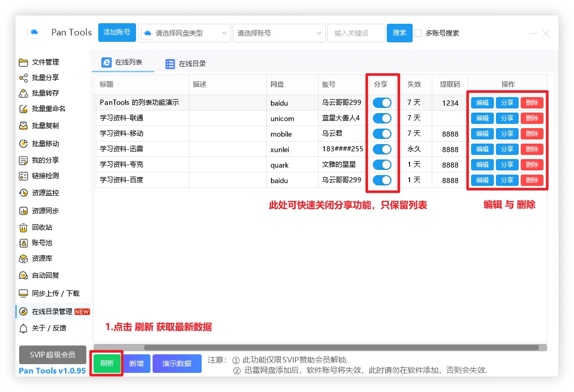This screenshot has height=392, width=574.
Task: Enable the 多账号搜索 checkbox
Action: pos(418,33)
